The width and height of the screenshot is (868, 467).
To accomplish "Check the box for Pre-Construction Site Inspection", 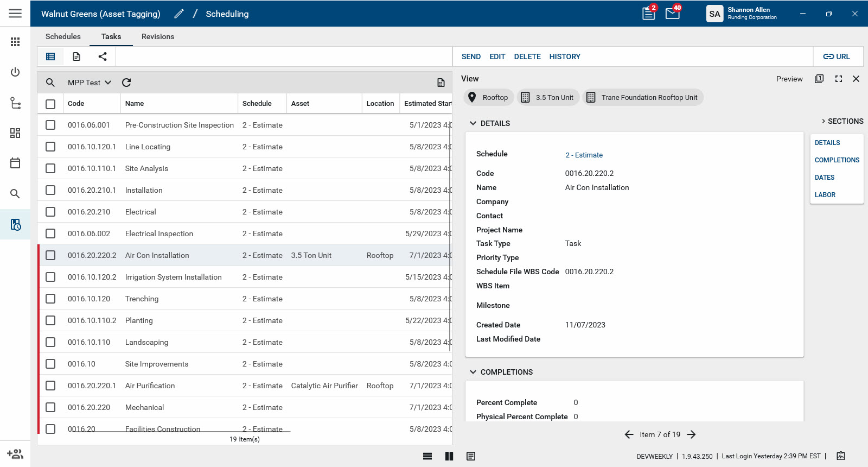I will tap(50, 125).
